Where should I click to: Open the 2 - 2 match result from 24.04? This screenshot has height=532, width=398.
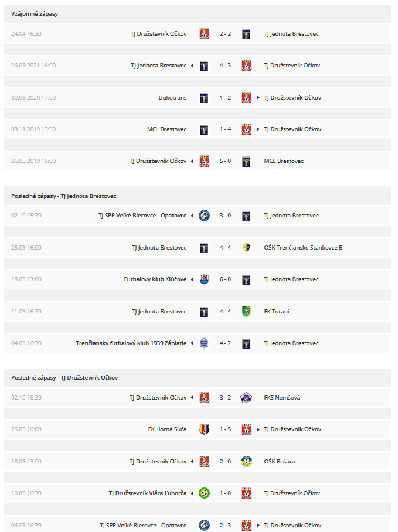click(x=225, y=33)
